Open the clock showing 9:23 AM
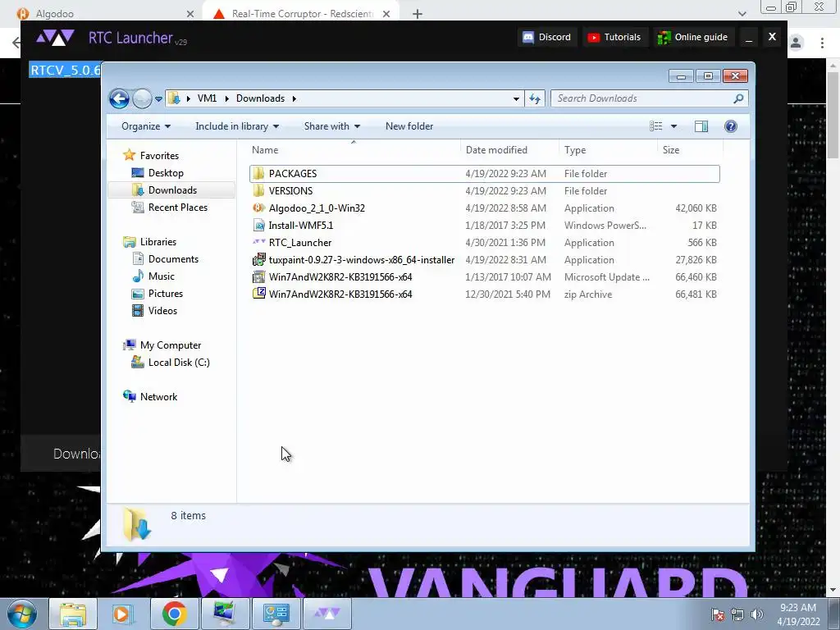840x630 pixels. click(x=798, y=614)
